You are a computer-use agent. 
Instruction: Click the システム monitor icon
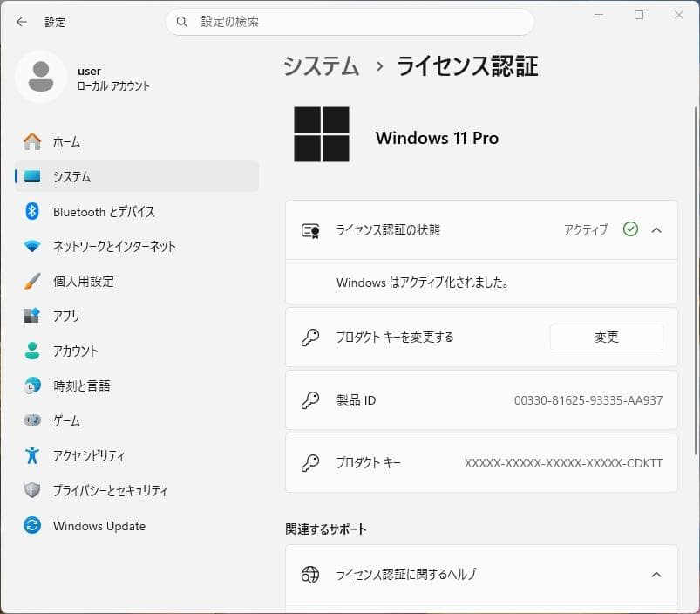(x=32, y=176)
